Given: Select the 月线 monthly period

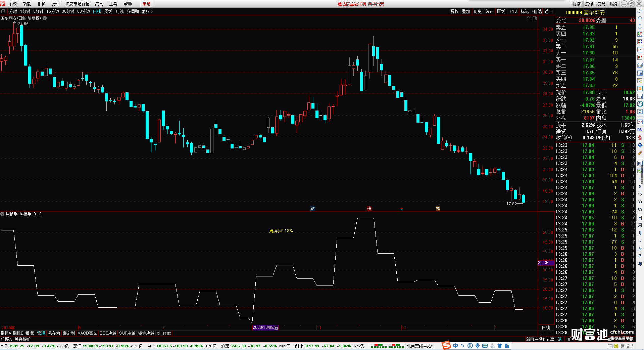Looking at the screenshot, I should (x=120, y=11).
